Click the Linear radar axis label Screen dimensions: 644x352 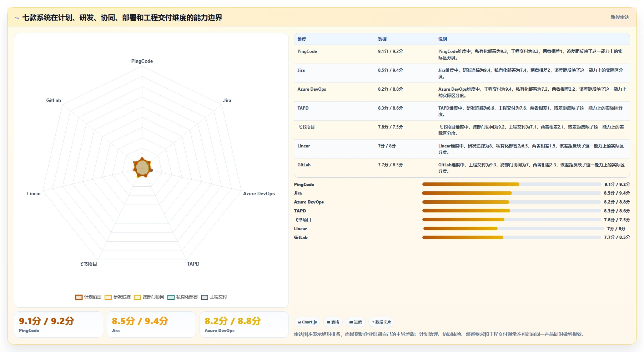click(x=34, y=194)
